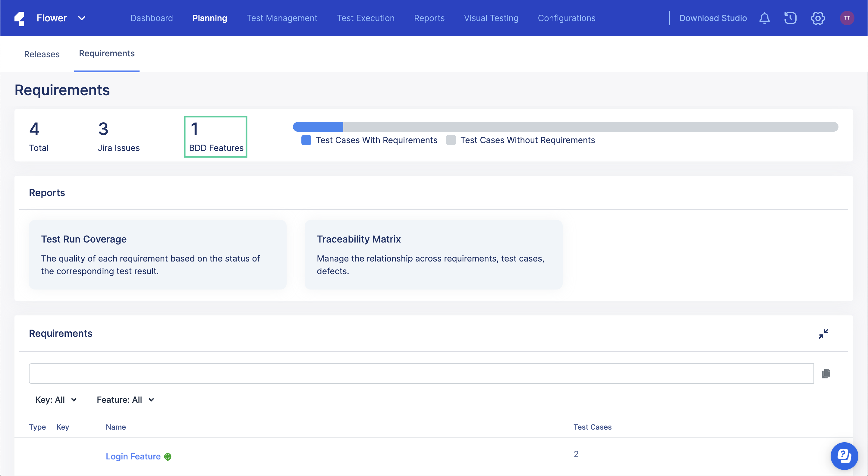
Task: Filter by the 4 Total counter
Action: coord(38,136)
